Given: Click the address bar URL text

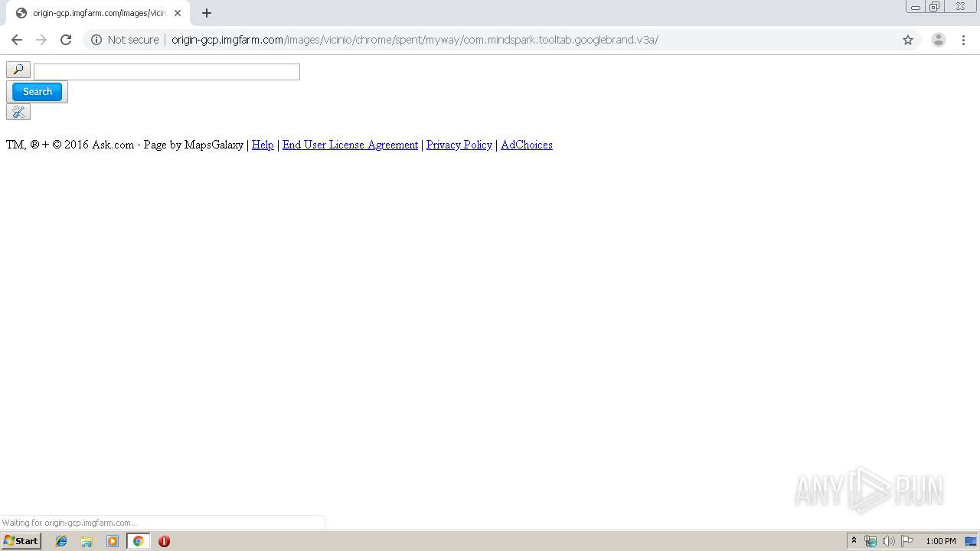Looking at the screenshot, I should (414, 40).
